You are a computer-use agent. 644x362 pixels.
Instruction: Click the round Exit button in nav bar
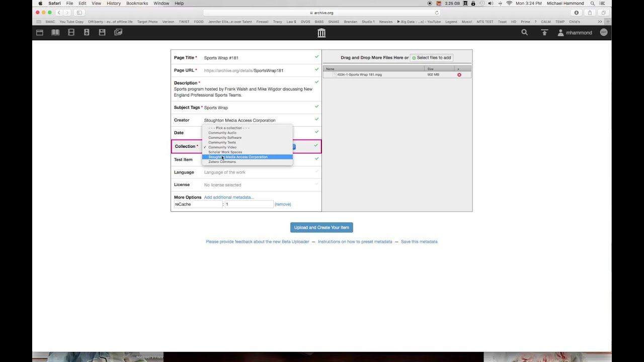pos(604,32)
